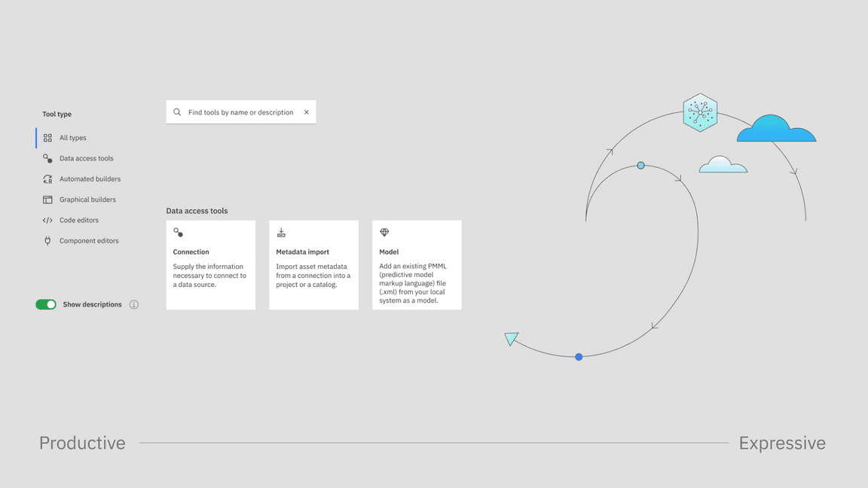Click the hexagon network illustration

[x=700, y=112]
